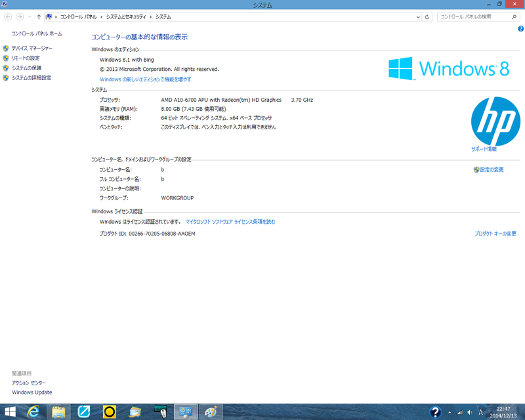The width and height of the screenshot is (525, 420).
Task: Click the search magnifier icon
Action: click(x=514, y=17)
